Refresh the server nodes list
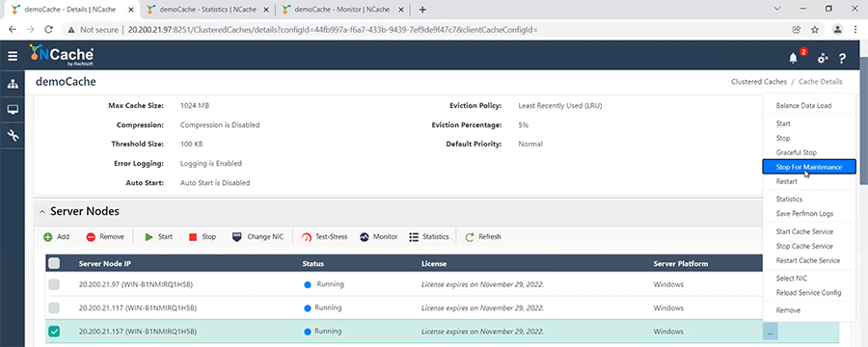The height and width of the screenshot is (347, 868). pos(483,237)
